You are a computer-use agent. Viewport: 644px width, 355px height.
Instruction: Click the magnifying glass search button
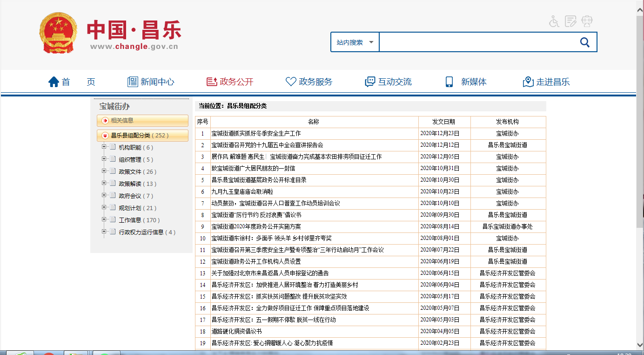pyautogui.click(x=585, y=42)
